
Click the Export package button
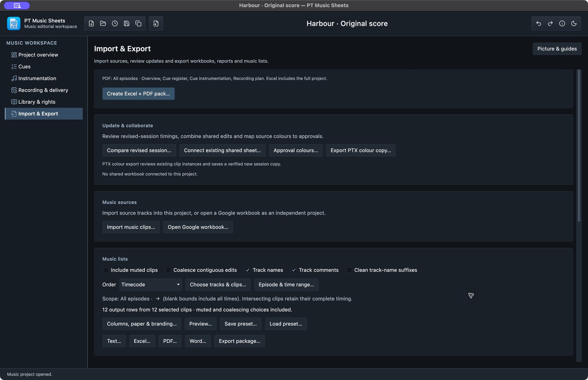tap(240, 341)
